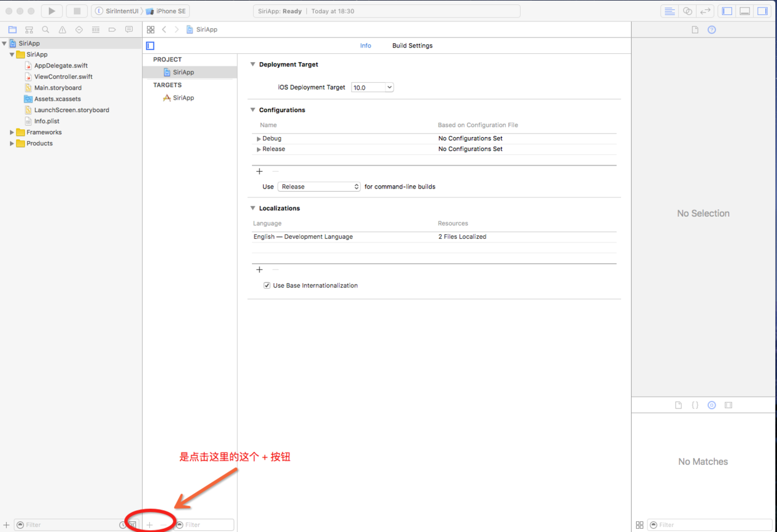Screen dimensions: 777x532
Task: Collapse the Configurations section
Action: click(x=253, y=110)
